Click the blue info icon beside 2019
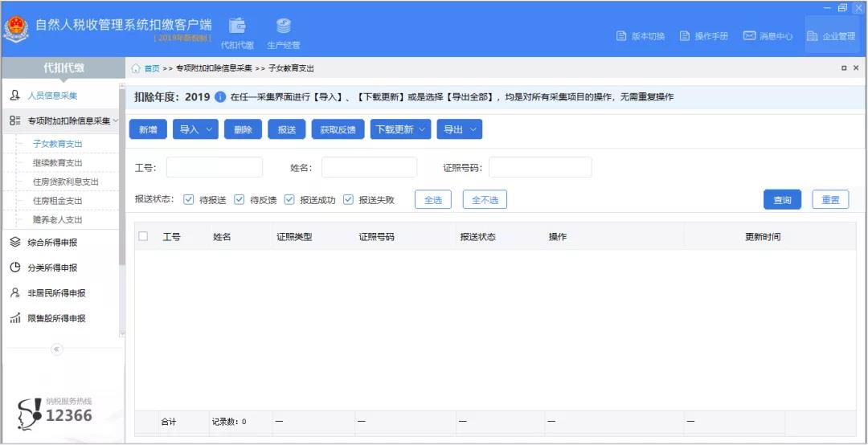 [220, 97]
